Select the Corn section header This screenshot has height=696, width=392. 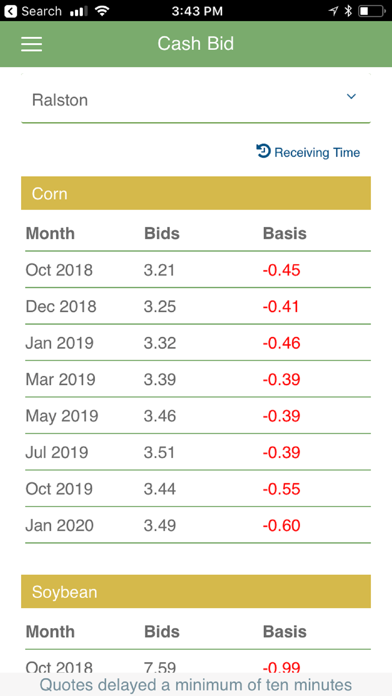pyautogui.click(x=196, y=193)
